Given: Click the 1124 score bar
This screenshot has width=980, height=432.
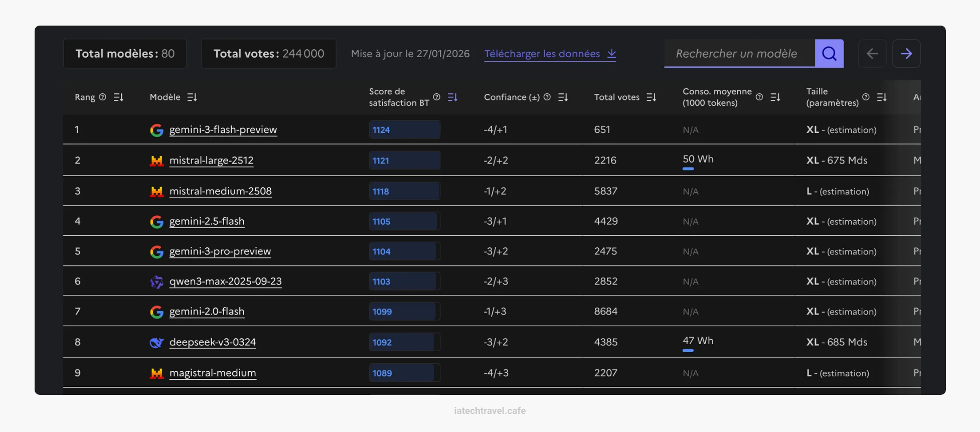Looking at the screenshot, I should (404, 129).
